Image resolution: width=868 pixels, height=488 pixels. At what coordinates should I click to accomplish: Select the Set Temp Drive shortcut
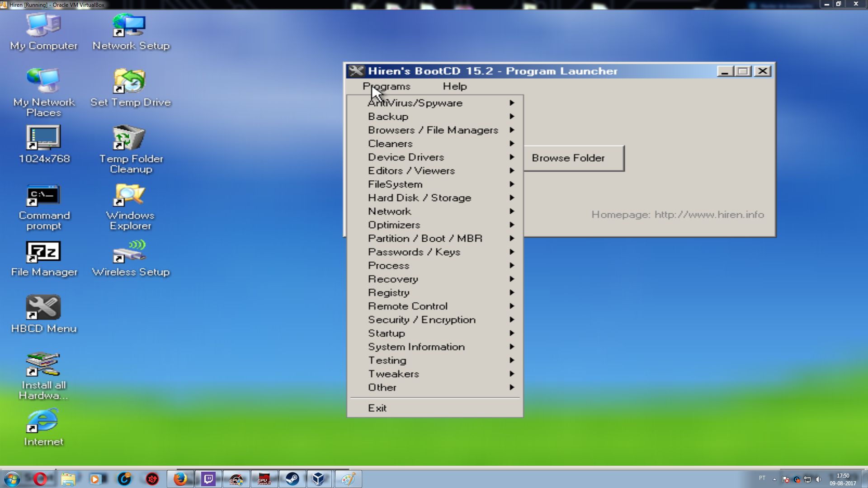click(131, 88)
